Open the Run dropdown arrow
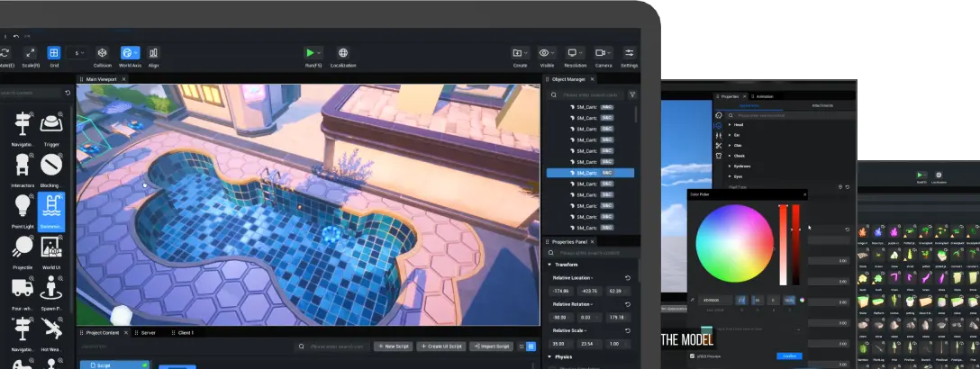980x369 pixels. click(320, 53)
